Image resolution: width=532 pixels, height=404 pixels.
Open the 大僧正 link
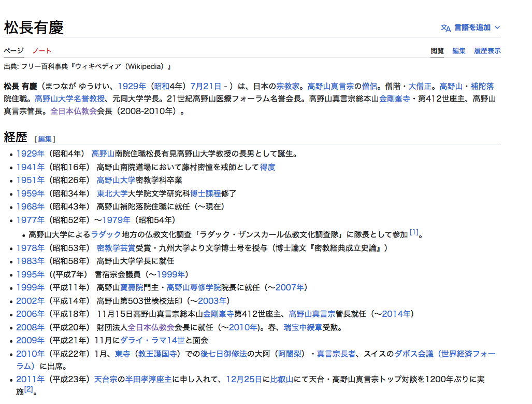point(420,86)
